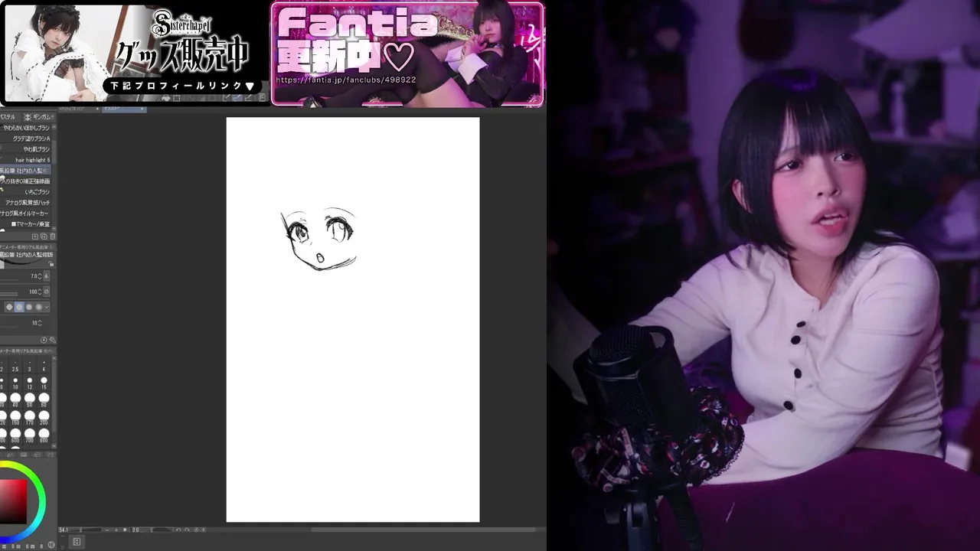Open sub tool detail wrench icon

click(x=52, y=340)
